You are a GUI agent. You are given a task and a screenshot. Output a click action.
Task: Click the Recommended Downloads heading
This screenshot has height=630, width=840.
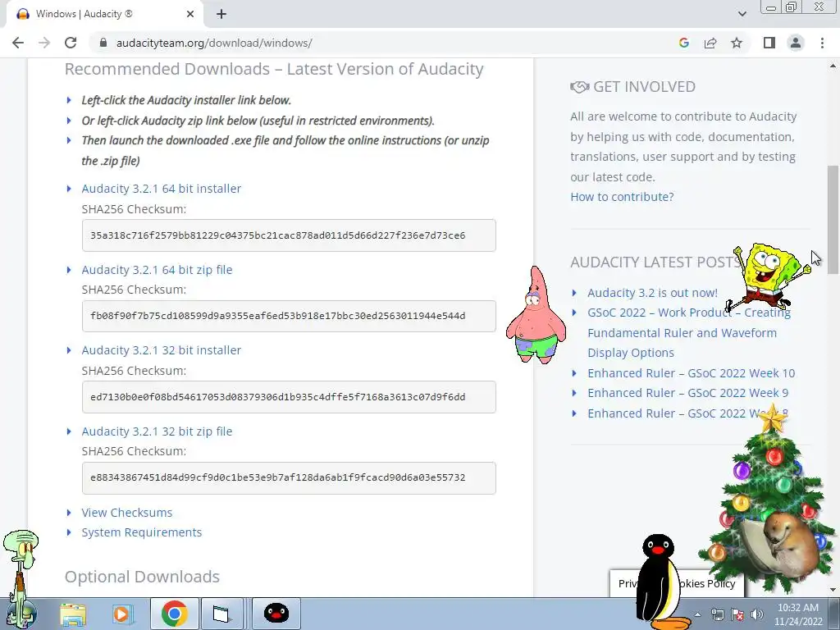click(x=274, y=69)
